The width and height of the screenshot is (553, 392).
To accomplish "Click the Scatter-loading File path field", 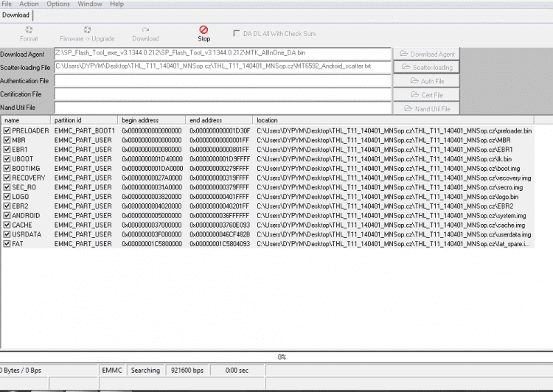I will click(223, 66).
